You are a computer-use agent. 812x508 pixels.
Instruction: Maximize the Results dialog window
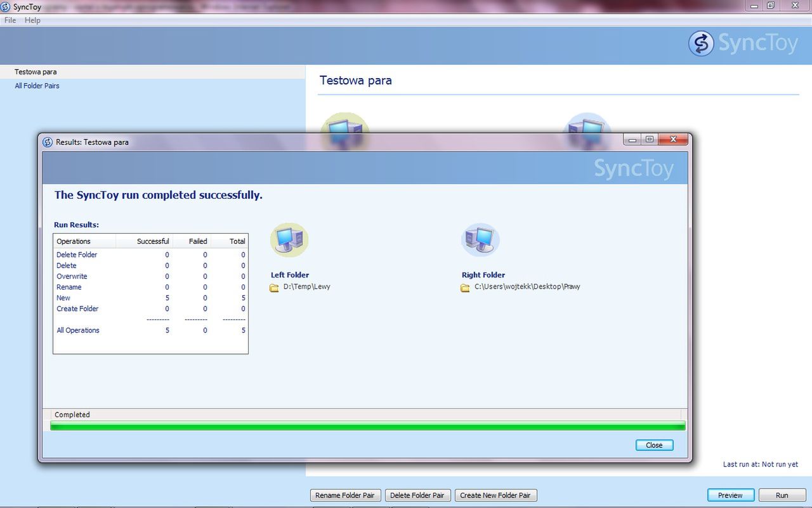click(650, 139)
